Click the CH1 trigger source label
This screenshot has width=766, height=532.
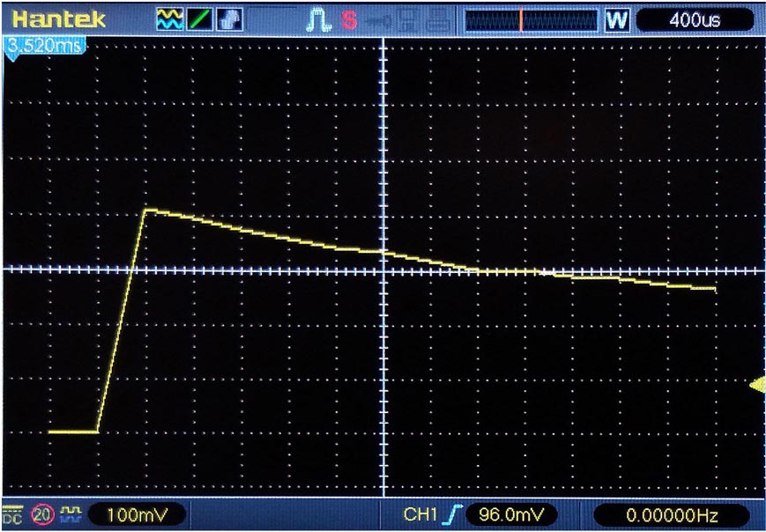point(420,514)
